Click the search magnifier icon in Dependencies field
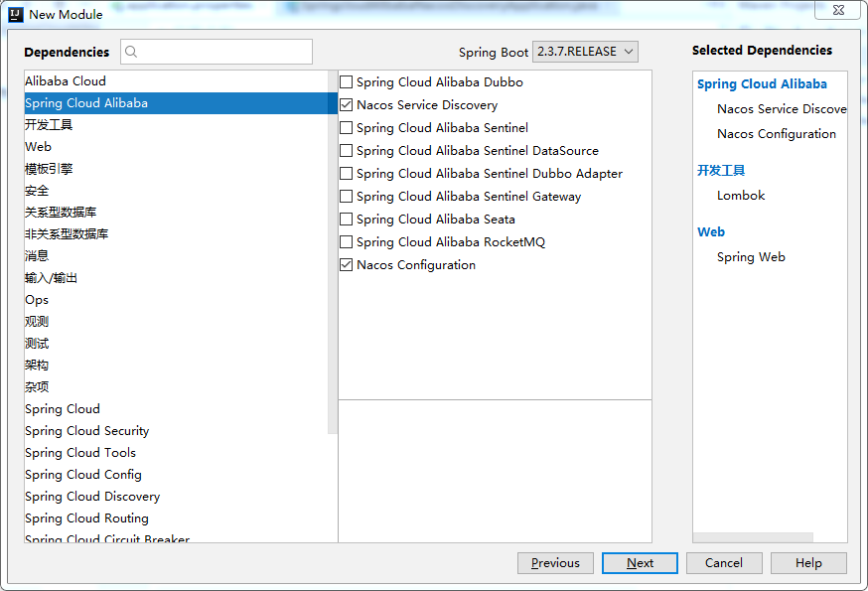This screenshot has width=868, height=591. tap(131, 52)
